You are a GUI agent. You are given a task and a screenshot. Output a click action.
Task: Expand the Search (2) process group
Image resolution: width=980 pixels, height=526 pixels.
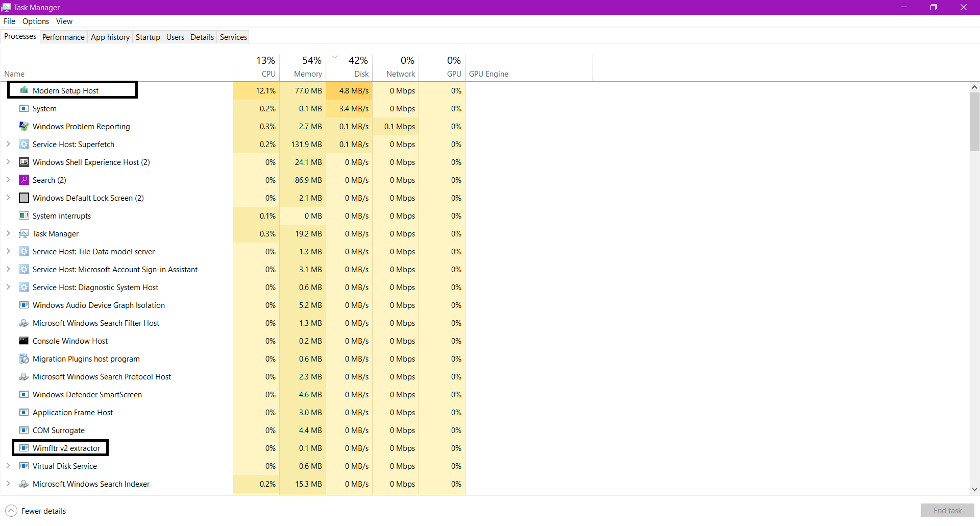pyautogui.click(x=8, y=180)
